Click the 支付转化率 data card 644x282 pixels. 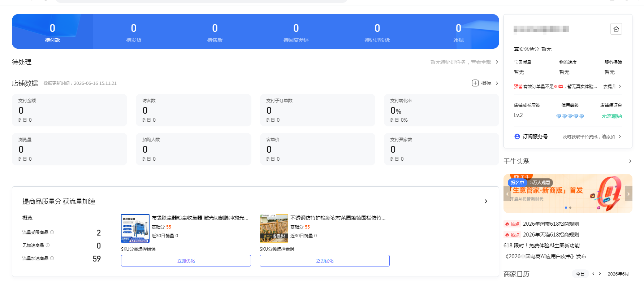(441, 110)
